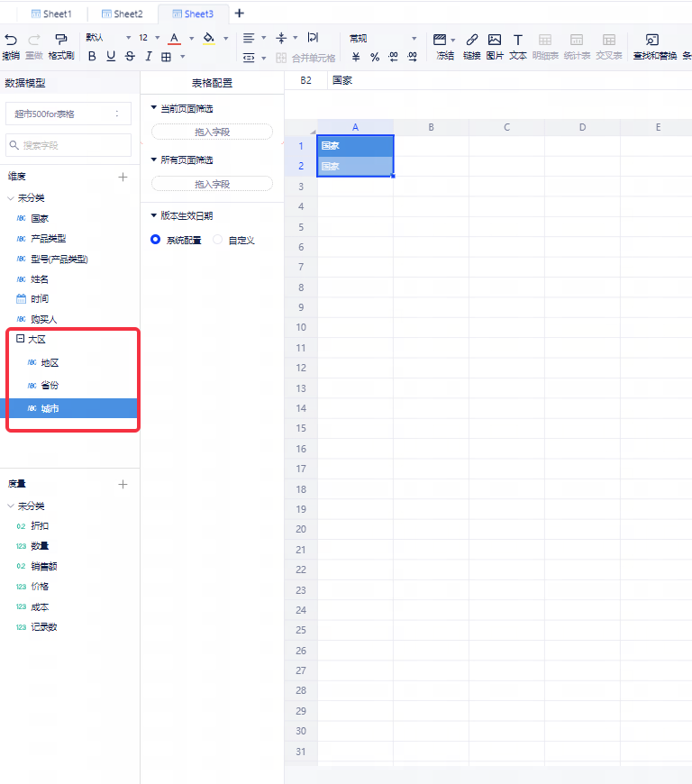692x784 pixels.
Task: Collapse the 大区 hierarchy group
Action: (20, 340)
